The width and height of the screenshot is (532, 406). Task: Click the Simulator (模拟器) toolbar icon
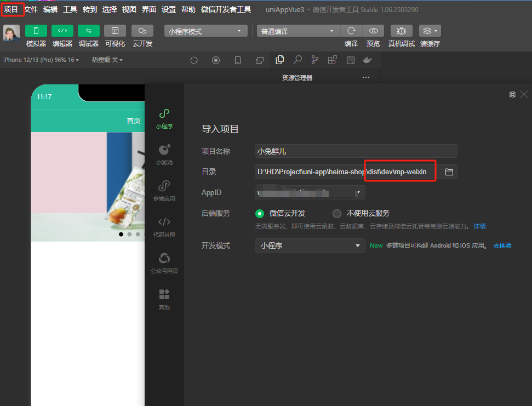(36, 31)
